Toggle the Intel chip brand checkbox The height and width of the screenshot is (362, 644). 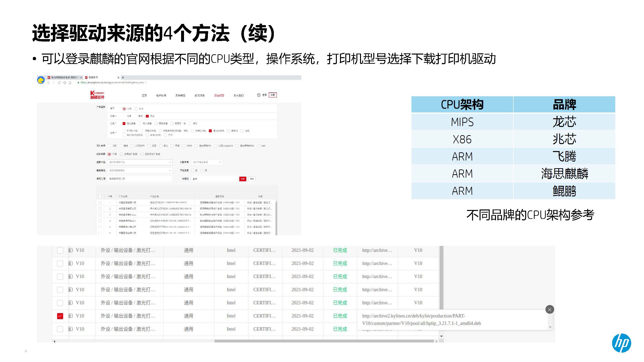click(x=259, y=146)
